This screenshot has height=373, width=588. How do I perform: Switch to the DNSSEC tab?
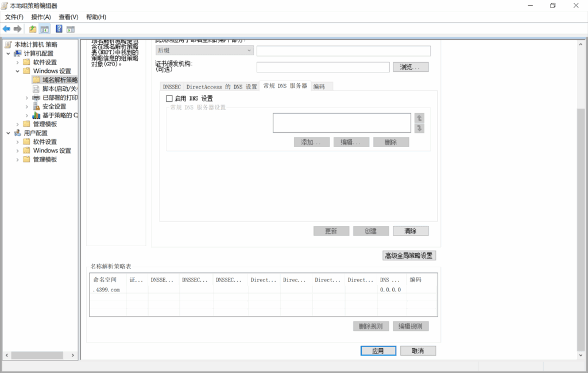point(172,87)
